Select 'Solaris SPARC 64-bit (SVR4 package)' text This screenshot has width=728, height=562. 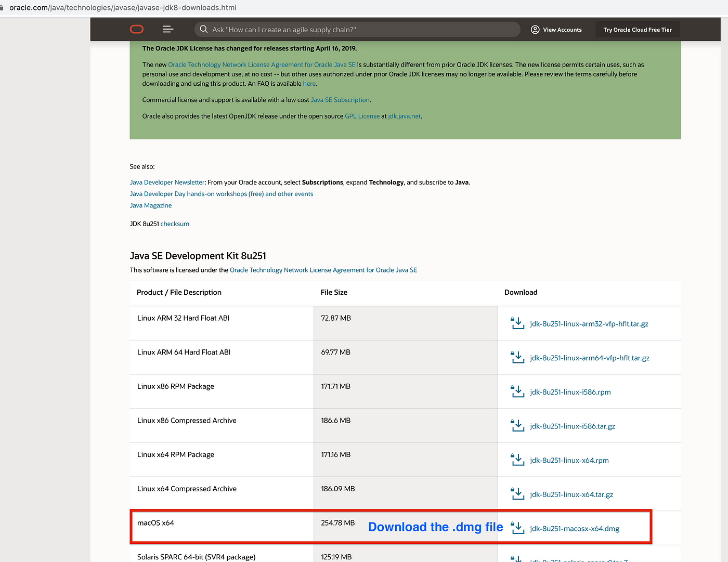click(197, 557)
